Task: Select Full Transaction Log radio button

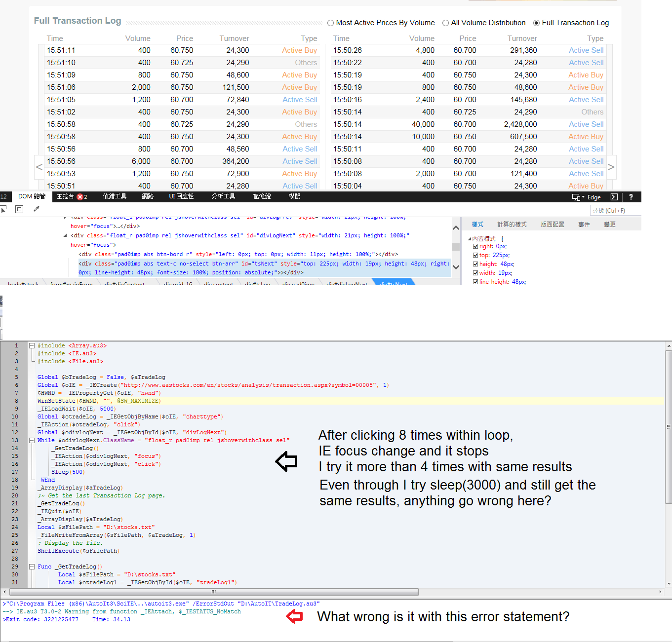Action: coord(536,23)
